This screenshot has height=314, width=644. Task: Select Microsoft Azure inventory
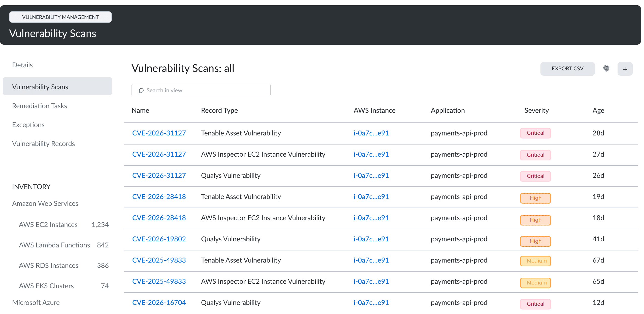pyautogui.click(x=36, y=302)
